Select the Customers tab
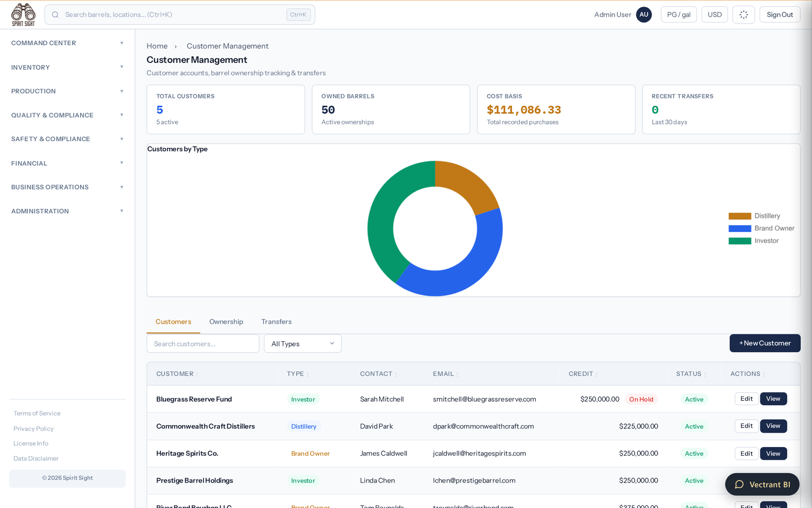Image resolution: width=812 pixels, height=508 pixels. click(174, 322)
